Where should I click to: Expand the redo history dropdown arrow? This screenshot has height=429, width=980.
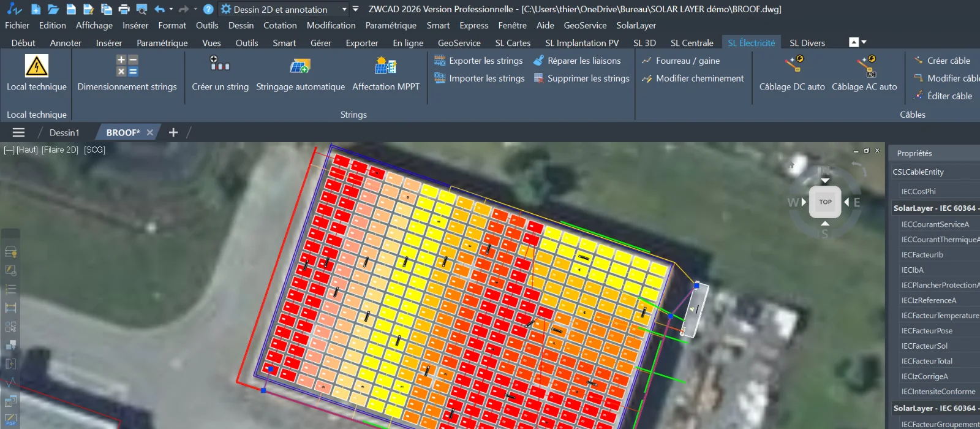pyautogui.click(x=195, y=9)
